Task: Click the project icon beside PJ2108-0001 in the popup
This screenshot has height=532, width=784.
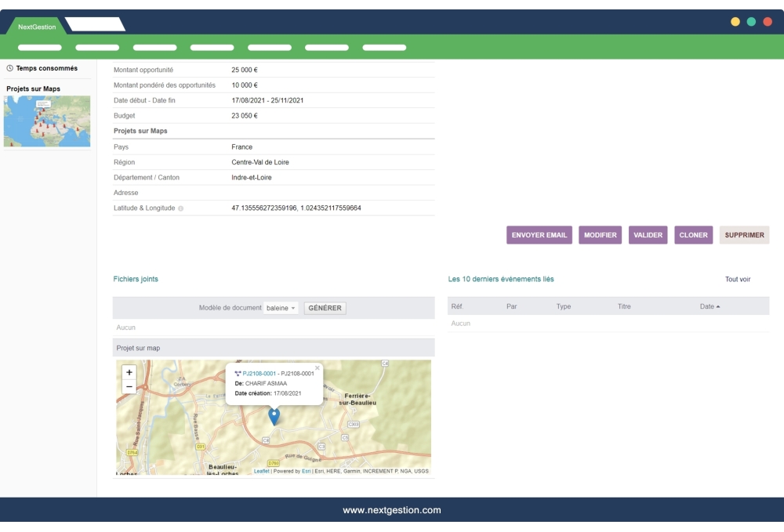Action: (238, 373)
